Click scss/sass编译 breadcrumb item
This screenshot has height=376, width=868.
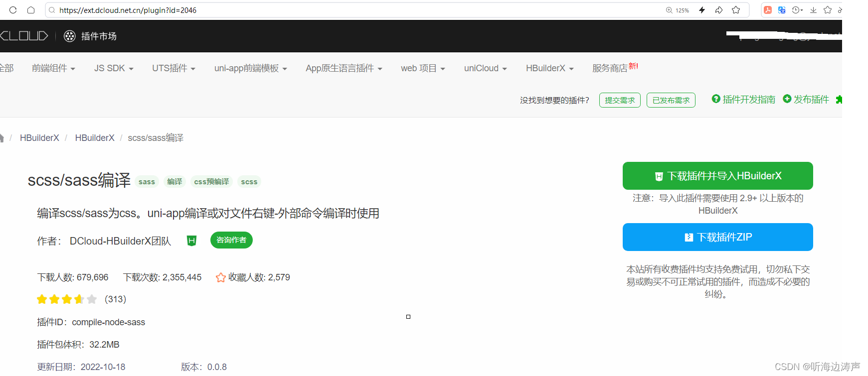coord(156,138)
